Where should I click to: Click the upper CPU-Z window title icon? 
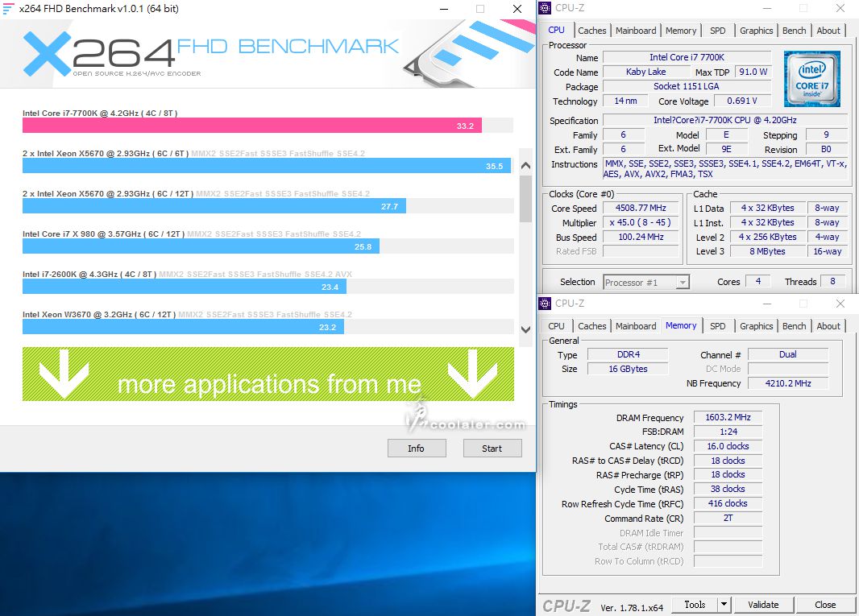545,8
